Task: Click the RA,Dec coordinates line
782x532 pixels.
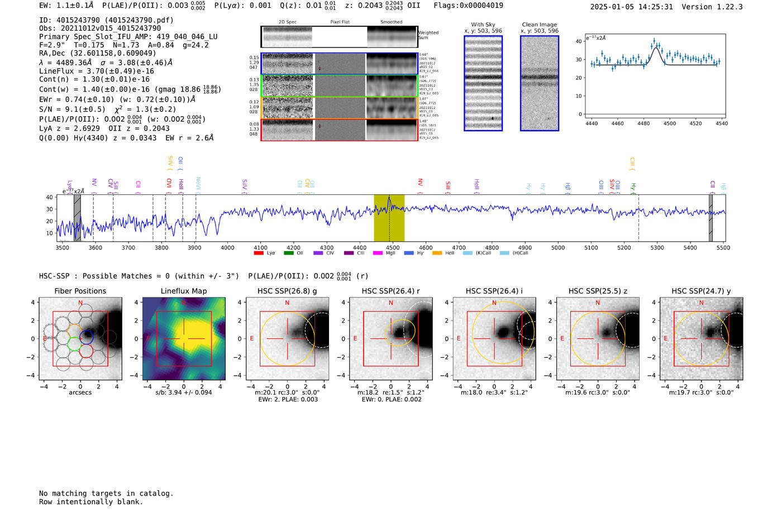Action: (x=98, y=54)
